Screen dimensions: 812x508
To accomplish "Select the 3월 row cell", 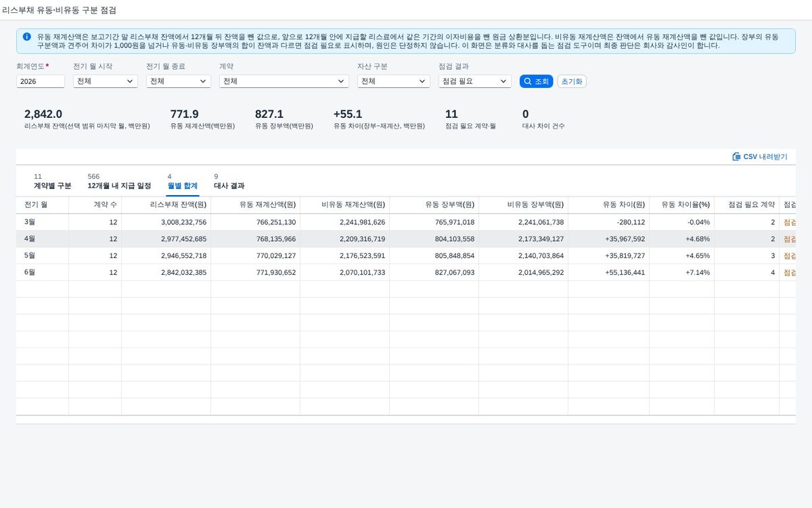I will pyautogui.click(x=43, y=222).
